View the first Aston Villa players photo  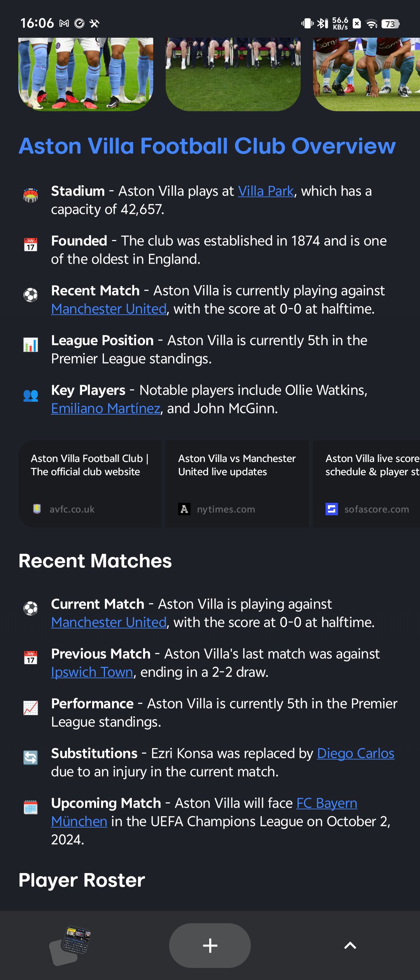click(86, 74)
